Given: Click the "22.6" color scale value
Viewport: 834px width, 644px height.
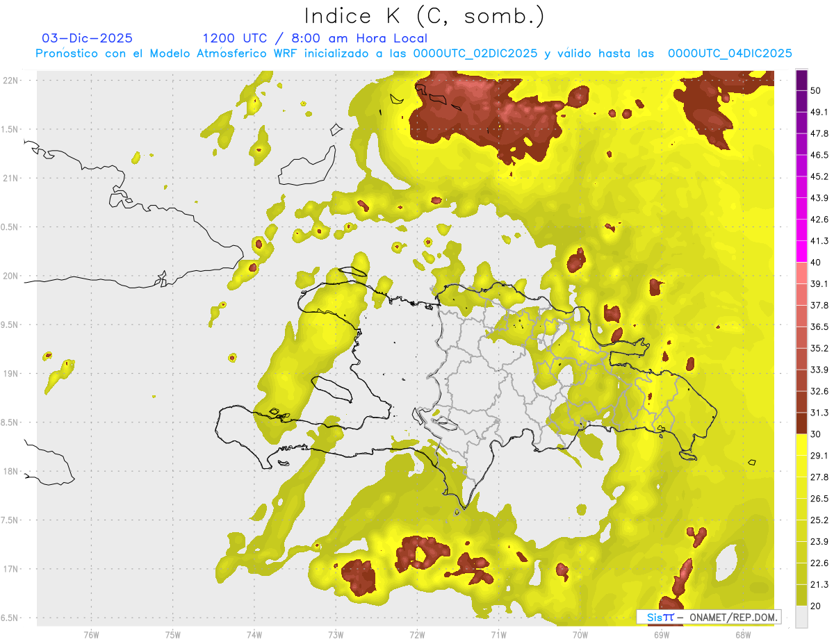Looking at the screenshot, I should point(819,563).
